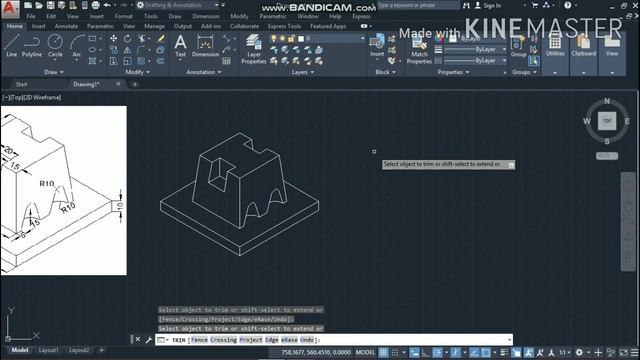Image resolution: width=640 pixels, height=360 pixels.
Task: Click the Erase tool icon
Action: (161, 38)
